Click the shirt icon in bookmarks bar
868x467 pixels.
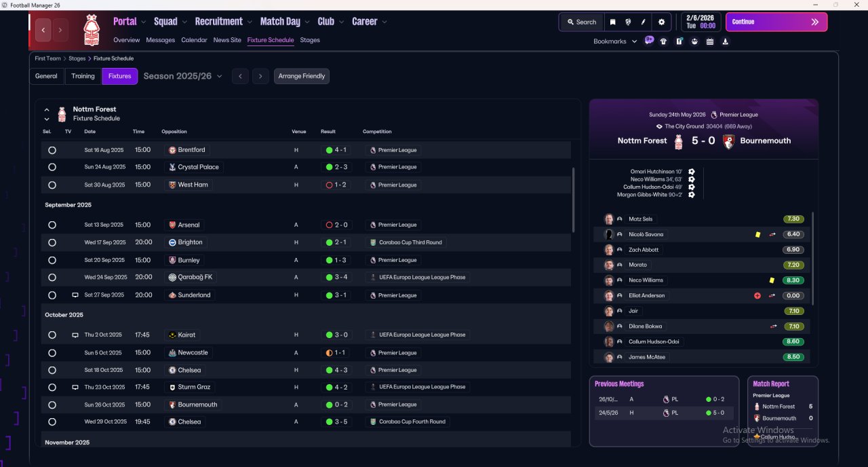pyautogui.click(x=663, y=41)
